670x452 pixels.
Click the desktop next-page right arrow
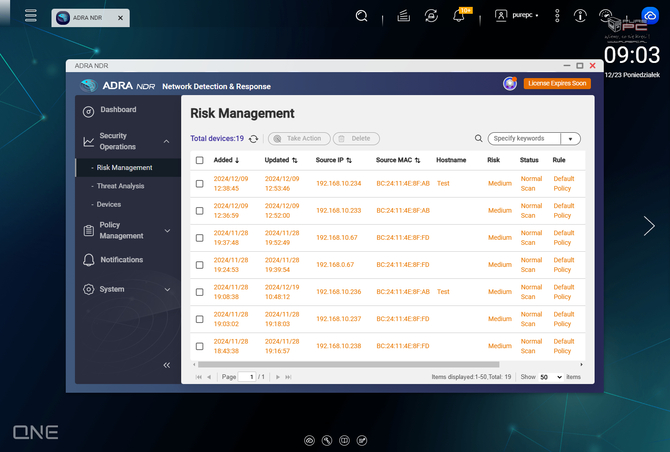[x=649, y=226]
